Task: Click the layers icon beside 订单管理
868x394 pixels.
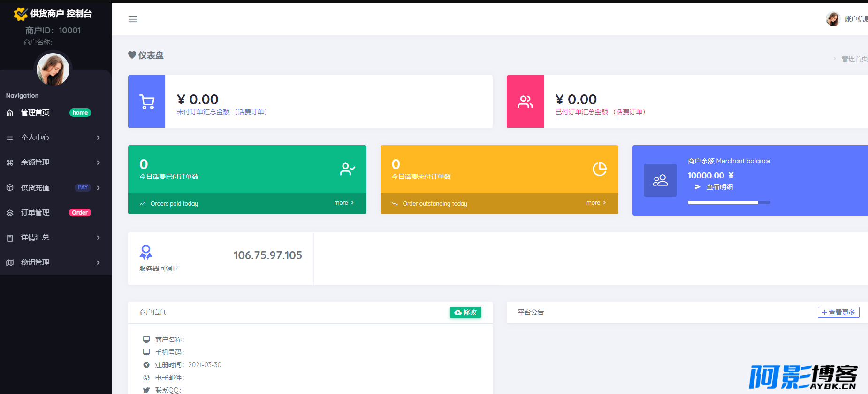Action: pyautogui.click(x=10, y=213)
